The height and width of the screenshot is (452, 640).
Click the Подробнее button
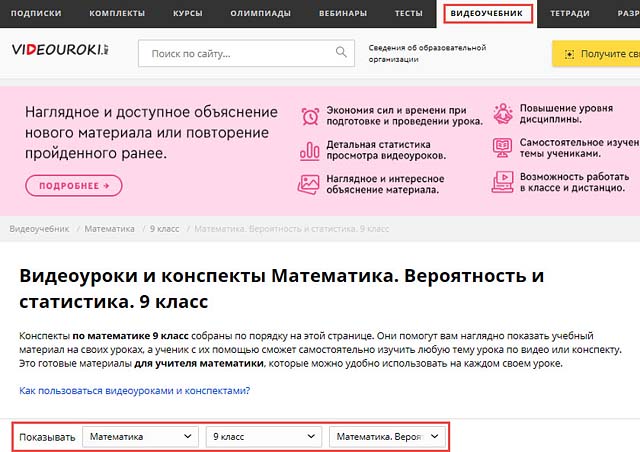click(73, 185)
